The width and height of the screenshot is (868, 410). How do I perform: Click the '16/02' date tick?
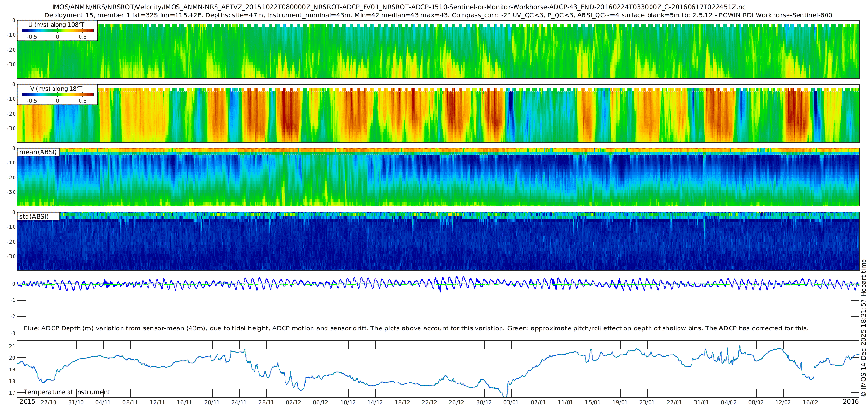(811, 403)
